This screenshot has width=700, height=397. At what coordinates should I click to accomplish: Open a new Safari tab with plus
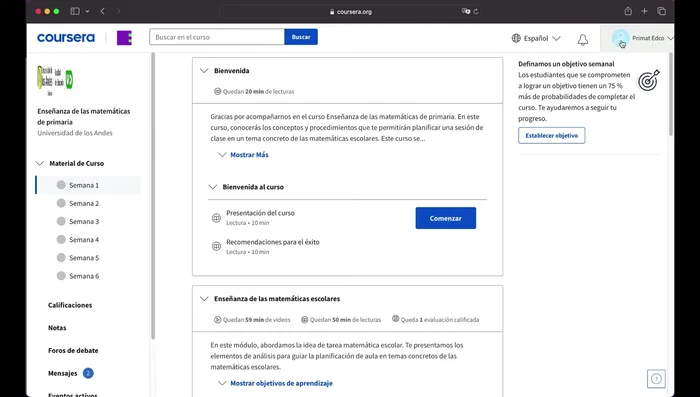[x=644, y=11]
